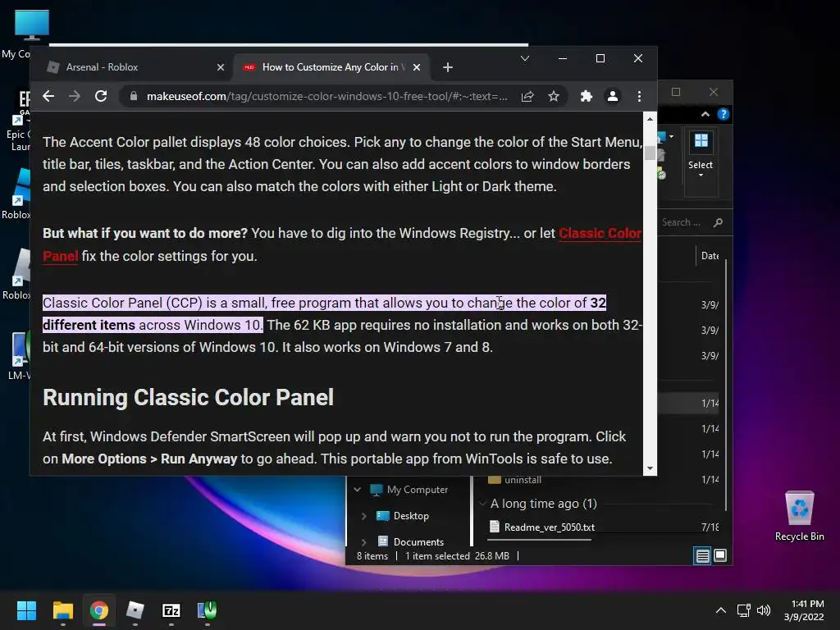Open the Chrome profile avatar

click(x=612, y=97)
